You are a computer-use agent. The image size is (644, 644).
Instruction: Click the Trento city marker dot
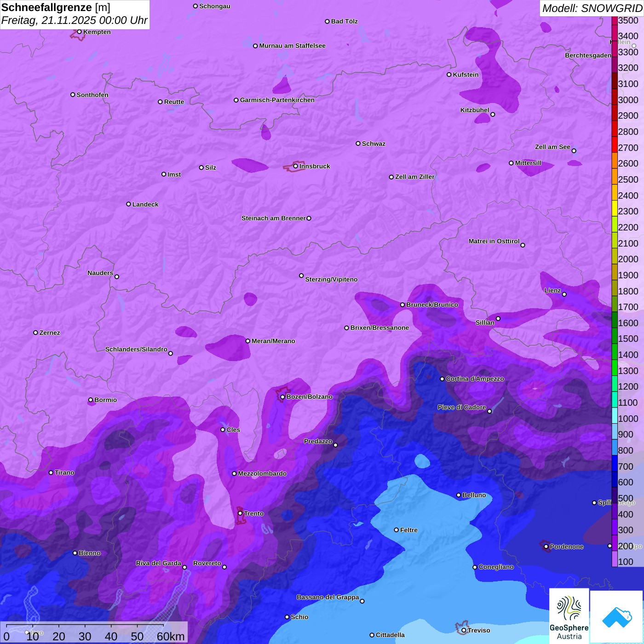click(240, 513)
